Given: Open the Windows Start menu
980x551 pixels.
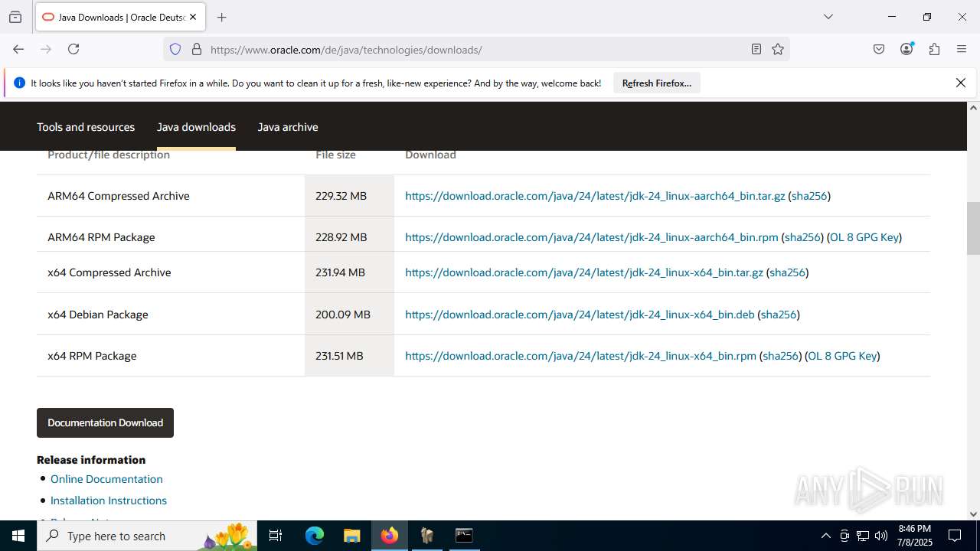Looking at the screenshot, I should click(18, 536).
